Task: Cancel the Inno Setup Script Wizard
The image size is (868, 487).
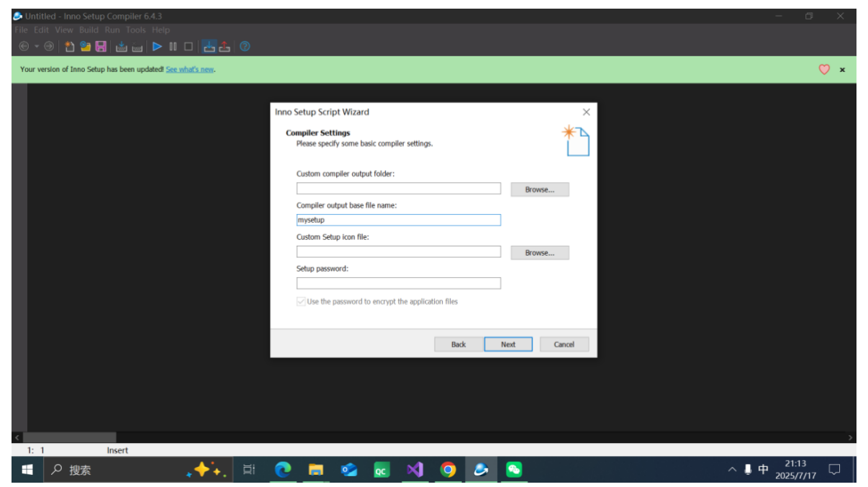Action: click(x=564, y=344)
